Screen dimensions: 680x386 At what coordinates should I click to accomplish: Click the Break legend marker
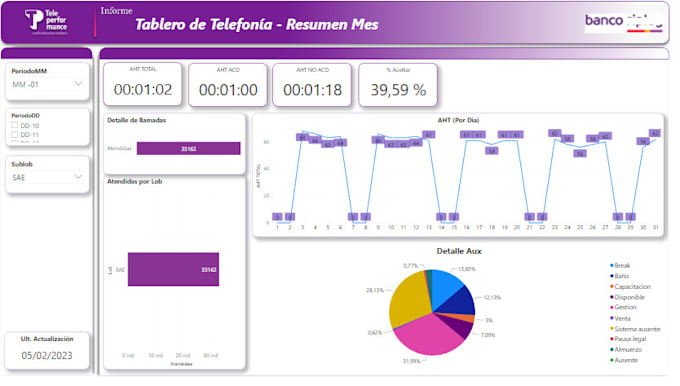pos(612,265)
